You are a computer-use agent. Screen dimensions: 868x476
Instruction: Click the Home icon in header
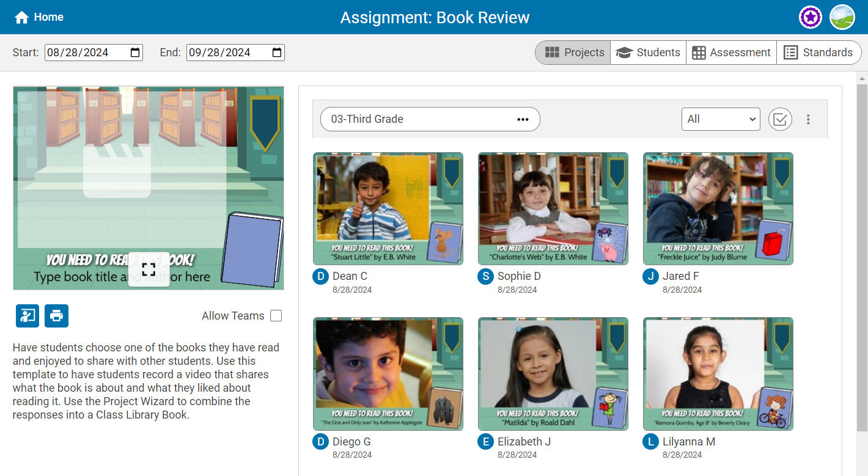tap(22, 17)
